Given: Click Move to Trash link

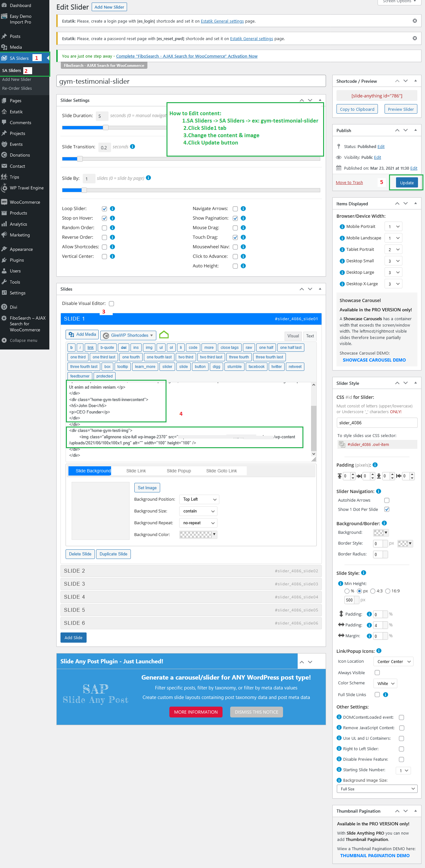Looking at the screenshot, I should coord(349,183).
